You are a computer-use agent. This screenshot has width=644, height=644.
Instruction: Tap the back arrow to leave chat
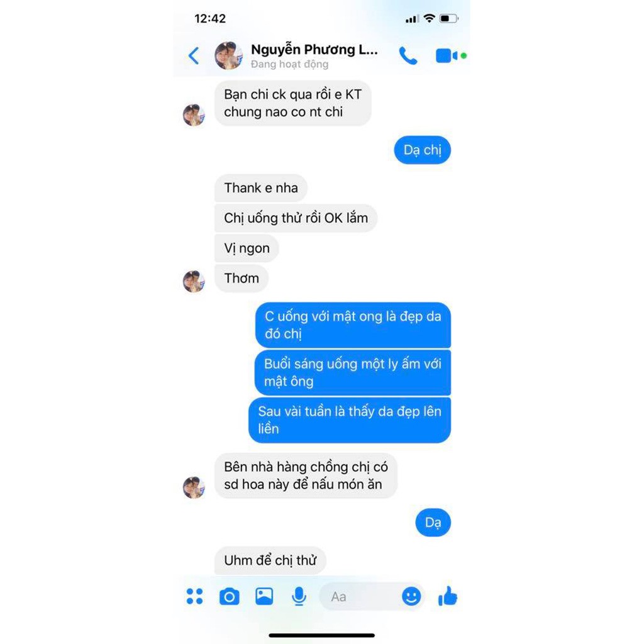tap(194, 56)
